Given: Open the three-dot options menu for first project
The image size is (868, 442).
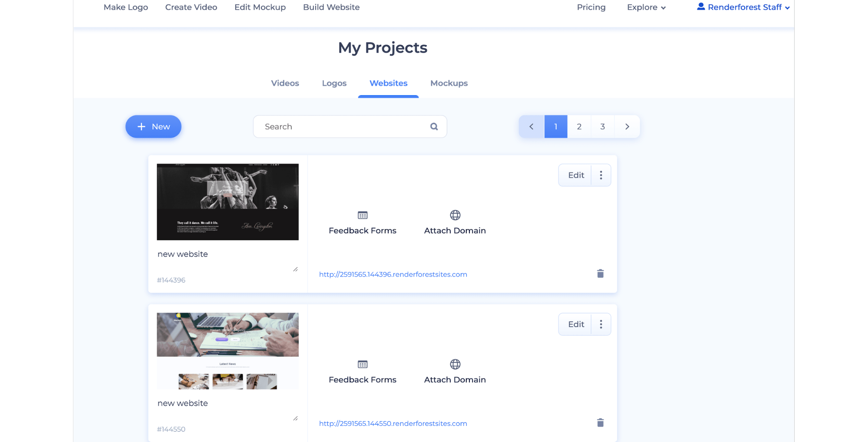Looking at the screenshot, I should 601,175.
